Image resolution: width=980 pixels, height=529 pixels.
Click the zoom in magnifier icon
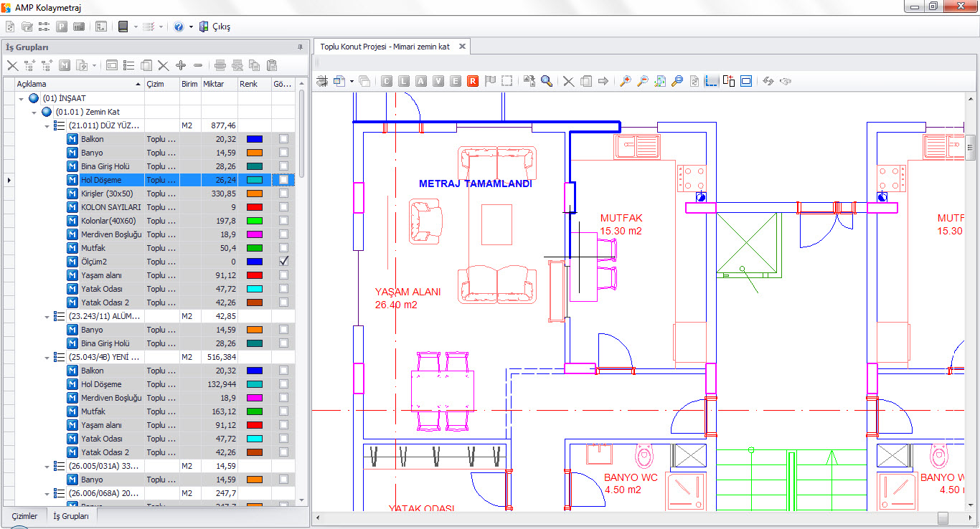(626, 81)
